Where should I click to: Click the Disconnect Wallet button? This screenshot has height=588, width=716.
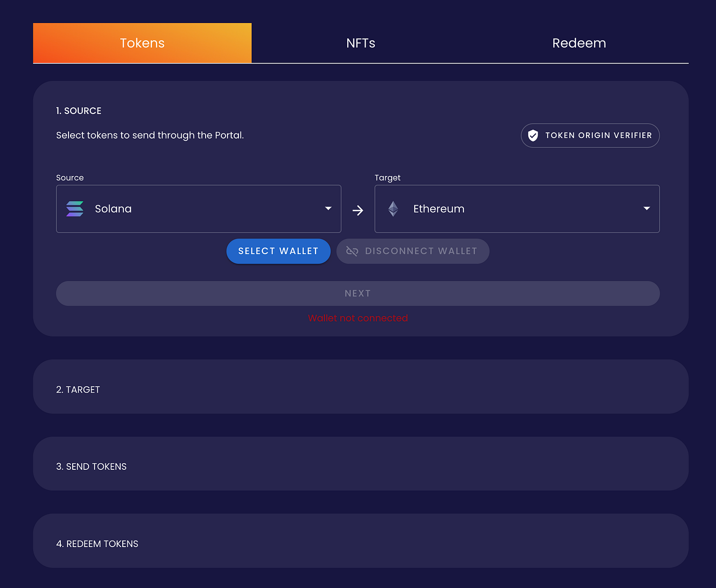tap(413, 251)
